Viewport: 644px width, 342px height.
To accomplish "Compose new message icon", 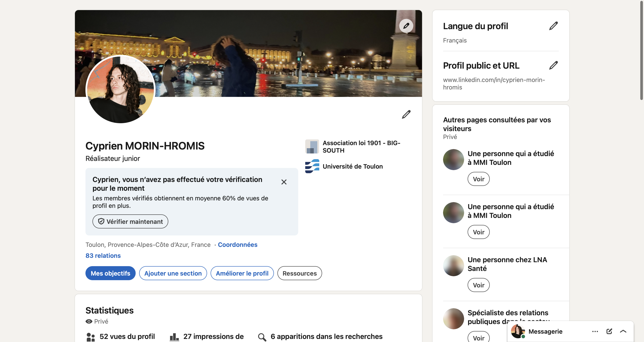I will coord(609,331).
